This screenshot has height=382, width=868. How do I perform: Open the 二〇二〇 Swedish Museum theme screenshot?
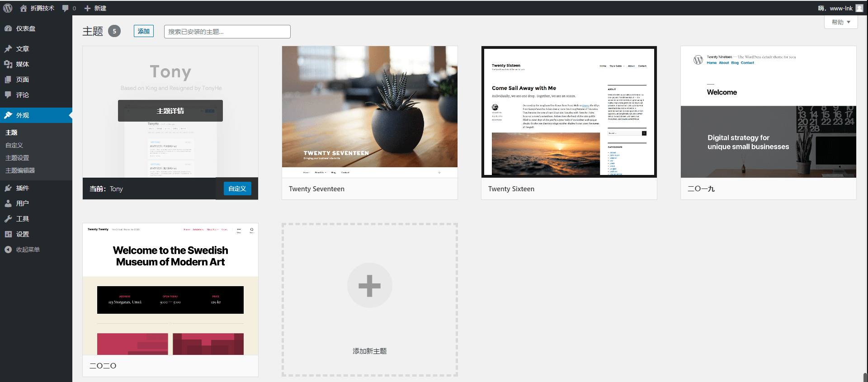170,289
